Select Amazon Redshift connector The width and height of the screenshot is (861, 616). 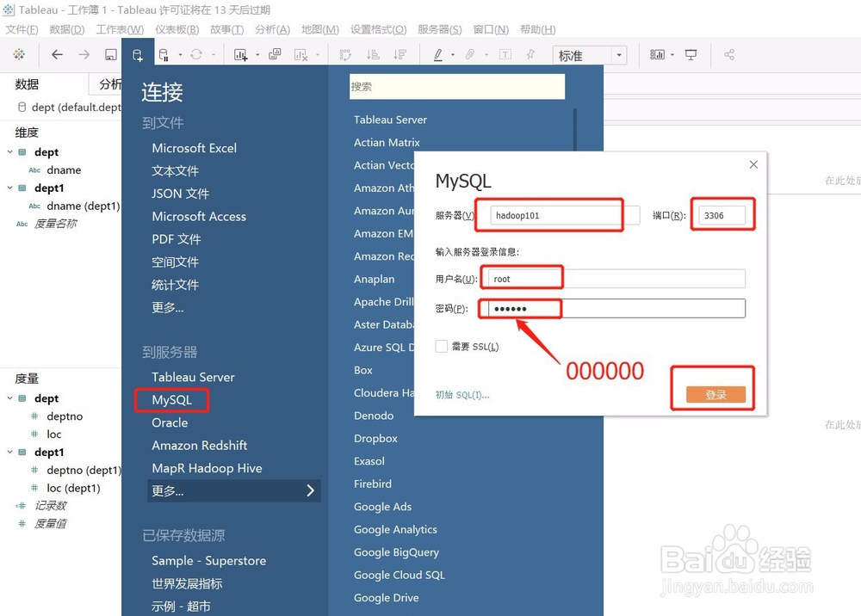(200, 446)
